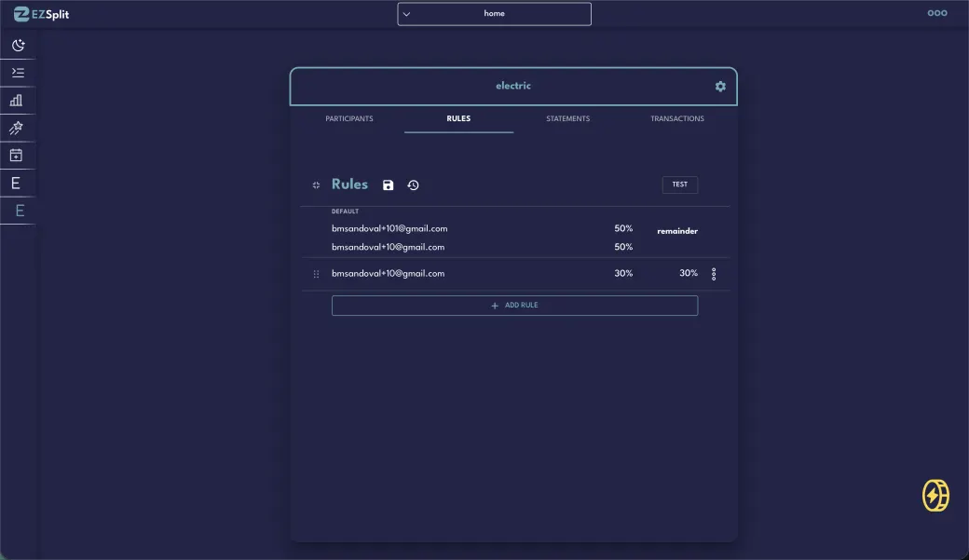The width and height of the screenshot is (969, 560).
Task: Click the shooting star icon in sidebar
Action: 17,128
